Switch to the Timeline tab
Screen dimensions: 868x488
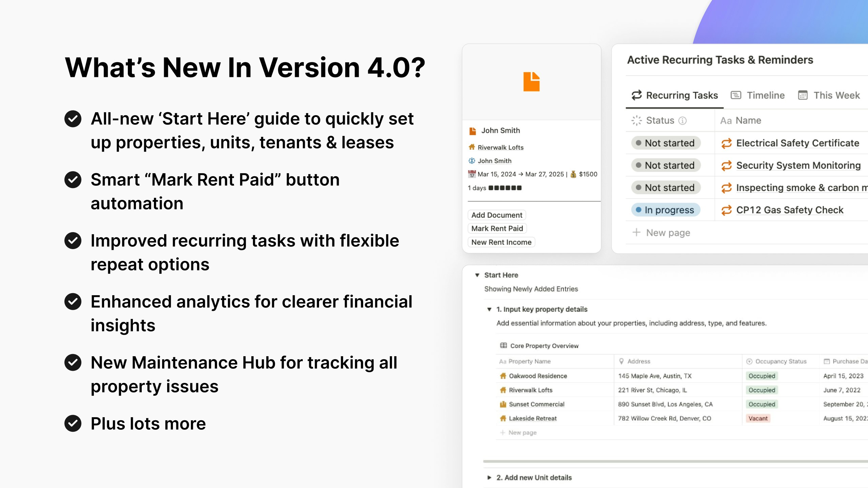click(758, 95)
